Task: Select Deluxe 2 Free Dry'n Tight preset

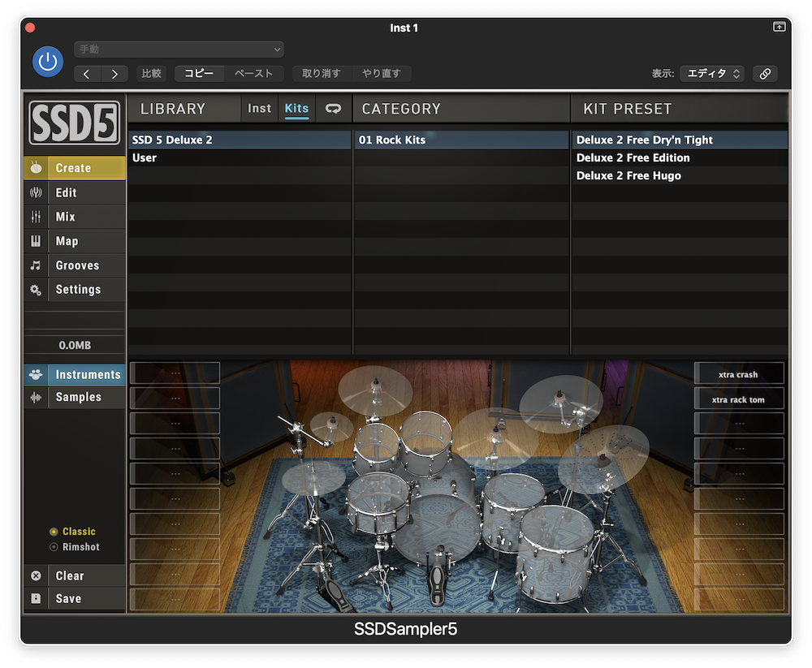Action: click(x=680, y=140)
